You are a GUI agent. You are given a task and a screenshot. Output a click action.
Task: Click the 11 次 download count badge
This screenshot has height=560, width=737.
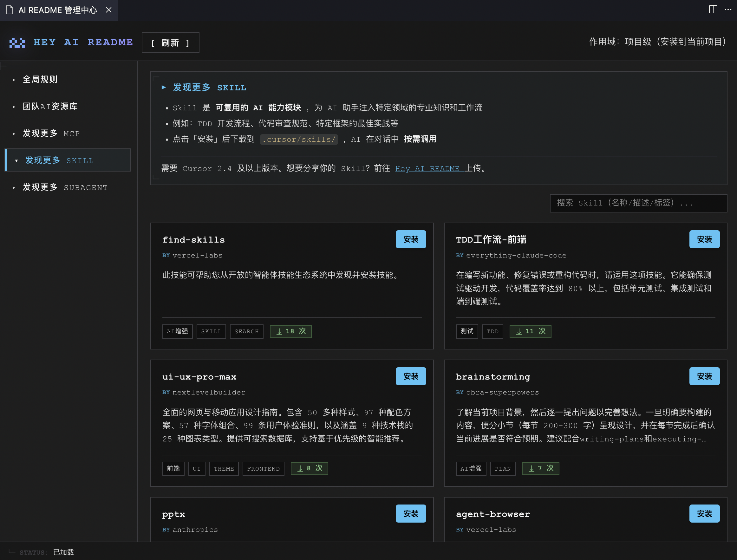530,331
